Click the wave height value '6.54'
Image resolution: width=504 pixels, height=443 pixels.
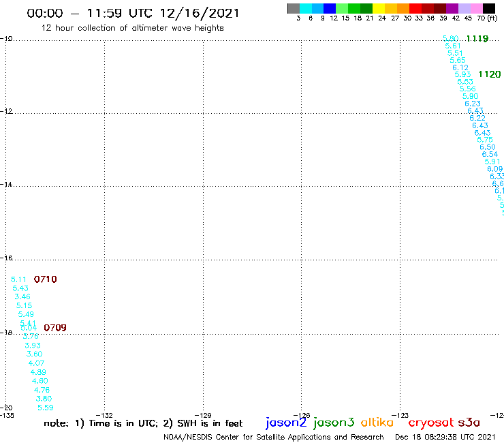[490, 154]
